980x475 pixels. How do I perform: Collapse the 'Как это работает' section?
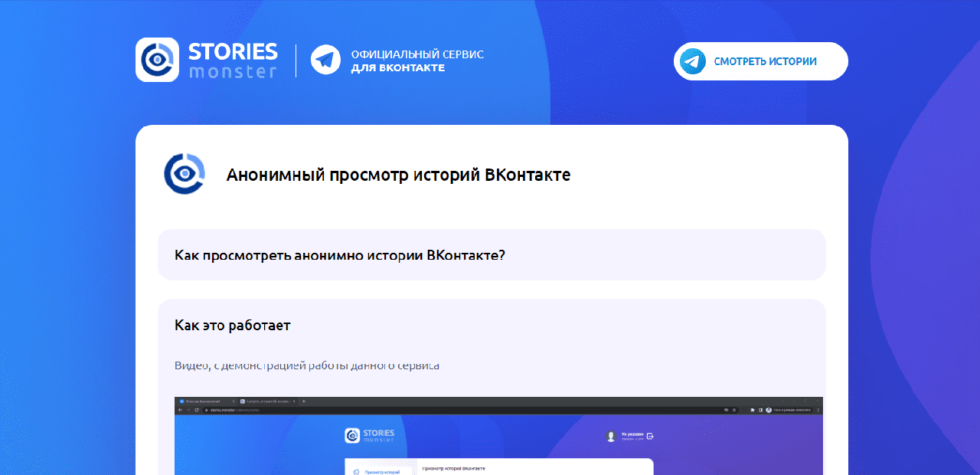pyautogui.click(x=233, y=325)
